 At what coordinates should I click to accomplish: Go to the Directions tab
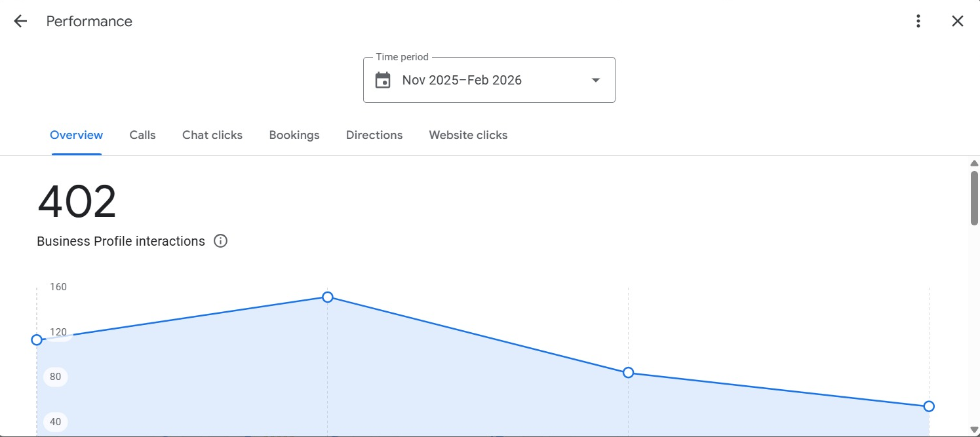pyautogui.click(x=374, y=135)
